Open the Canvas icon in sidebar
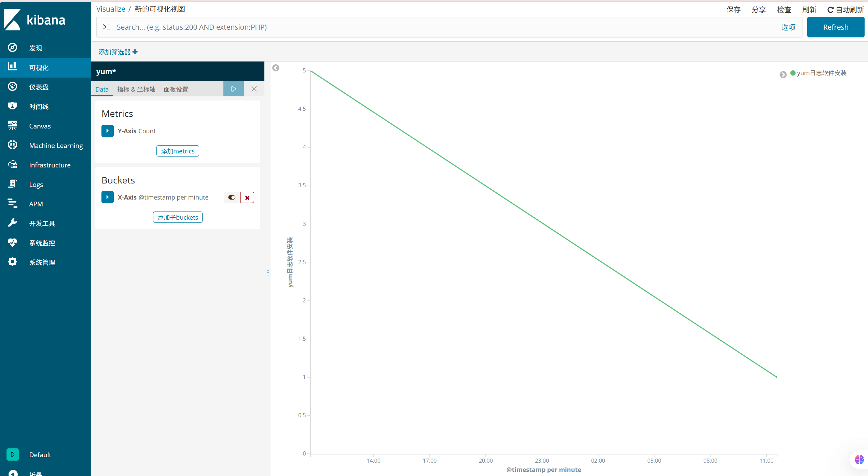Screen dimensions: 868x476 click(13, 125)
